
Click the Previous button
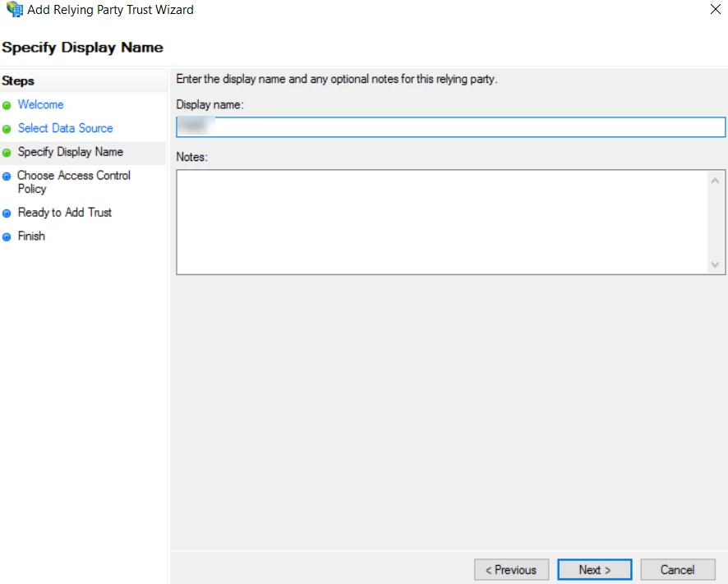511,569
